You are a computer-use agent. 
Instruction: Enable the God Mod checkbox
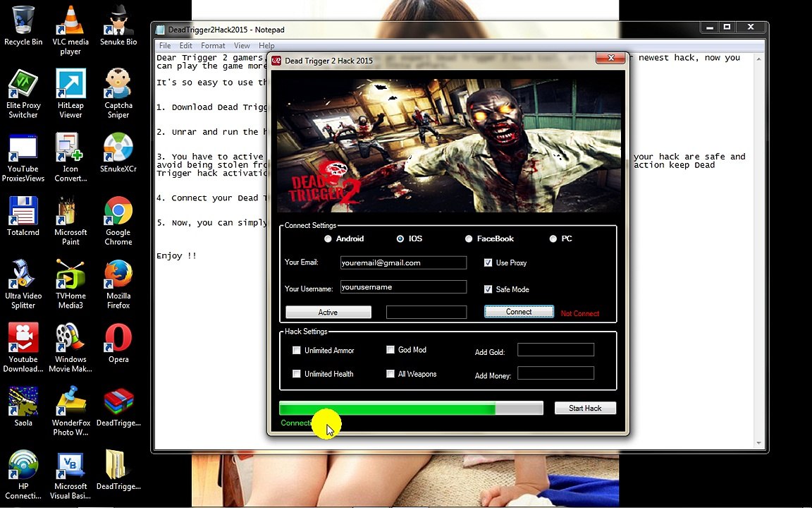(390, 350)
